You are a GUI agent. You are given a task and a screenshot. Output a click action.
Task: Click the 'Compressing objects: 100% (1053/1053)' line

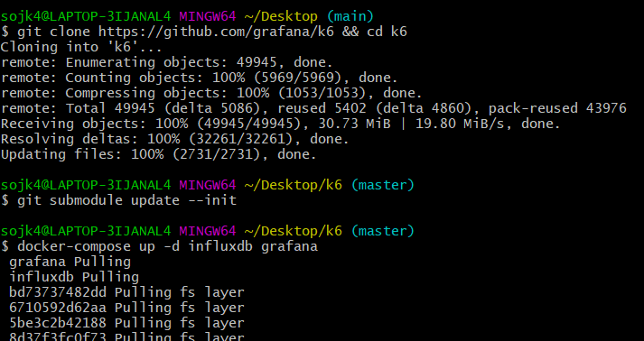click(x=211, y=93)
